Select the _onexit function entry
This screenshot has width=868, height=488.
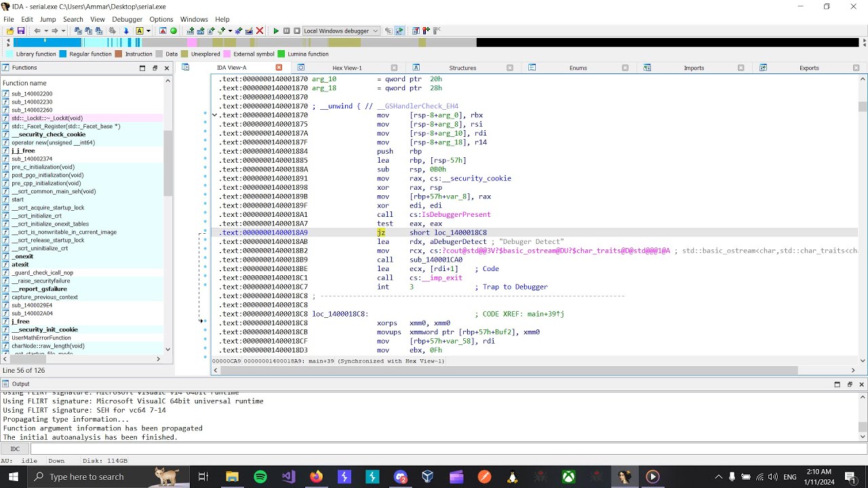coord(82,256)
